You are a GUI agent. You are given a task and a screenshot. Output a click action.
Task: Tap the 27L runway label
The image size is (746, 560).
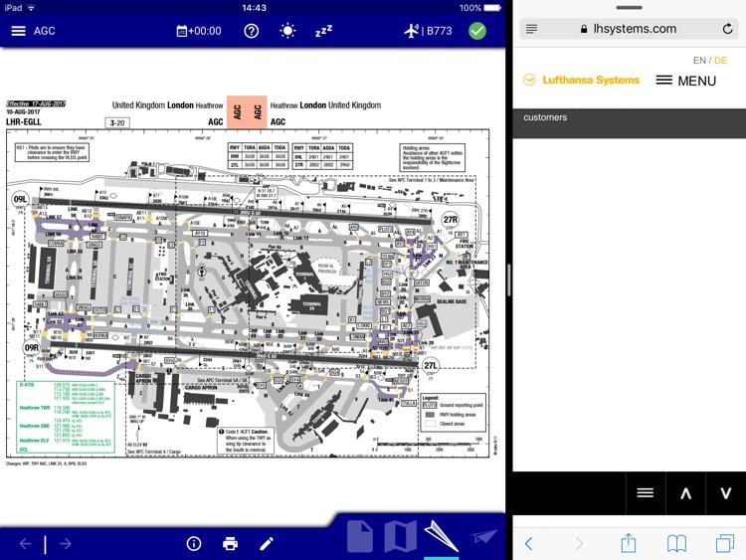[430, 365]
